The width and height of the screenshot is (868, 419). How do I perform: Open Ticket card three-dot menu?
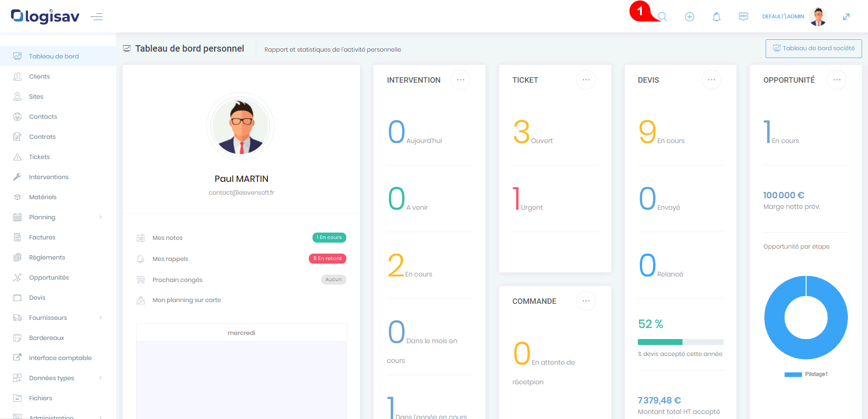click(x=586, y=80)
